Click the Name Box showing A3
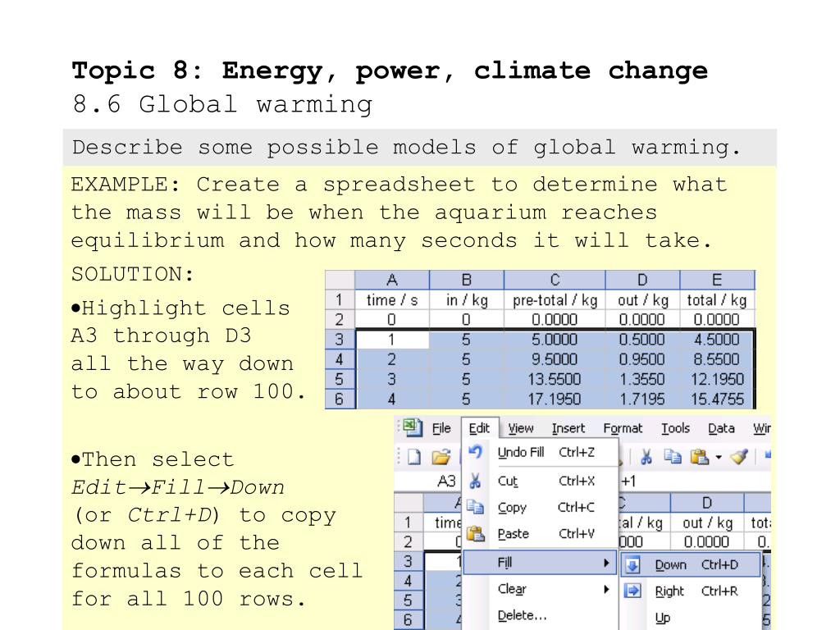840x630 pixels. [x=427, y=481]
